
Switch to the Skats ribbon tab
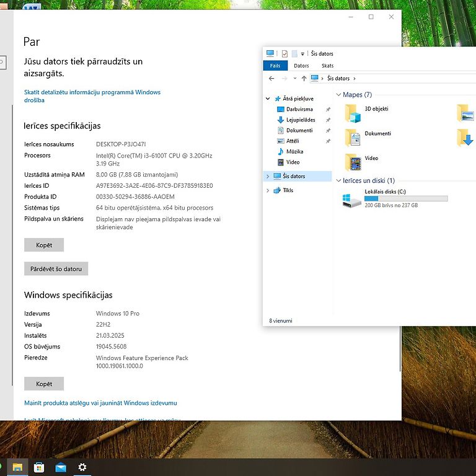pos(327,66)
